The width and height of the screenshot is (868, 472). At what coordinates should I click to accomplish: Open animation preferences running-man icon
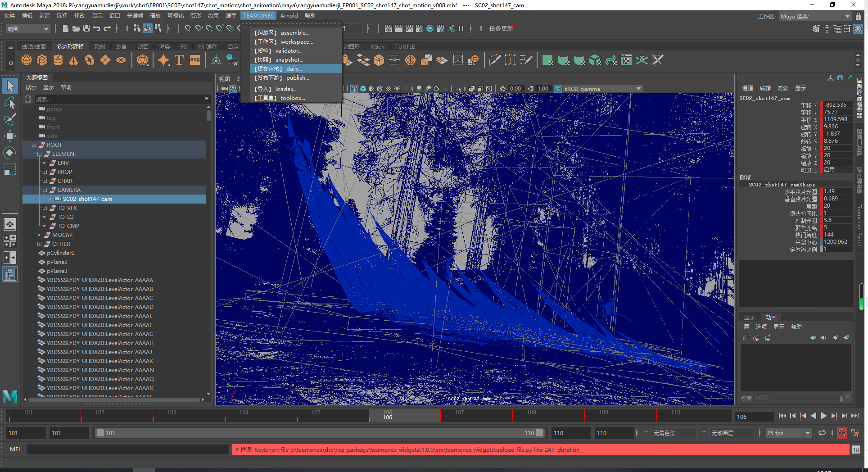855,433
